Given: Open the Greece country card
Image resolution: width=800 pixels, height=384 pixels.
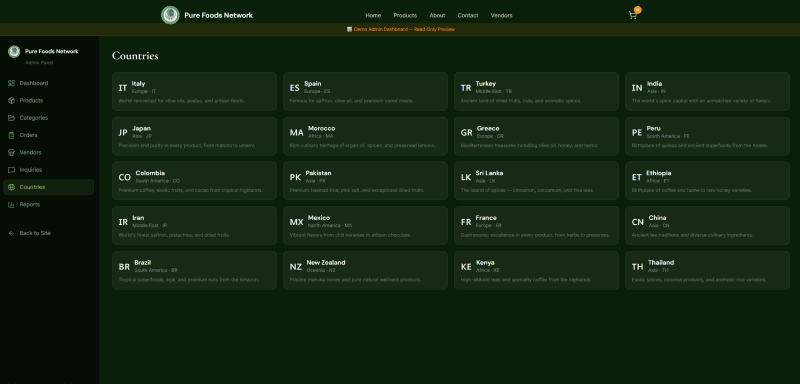Looking at the screenshot, I should coord(536,136).
